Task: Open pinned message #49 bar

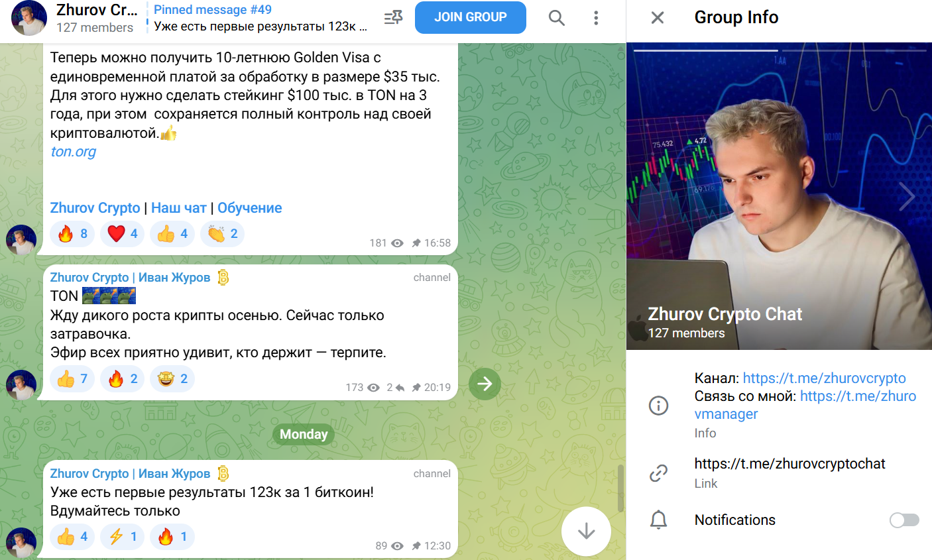Action: 260,18
